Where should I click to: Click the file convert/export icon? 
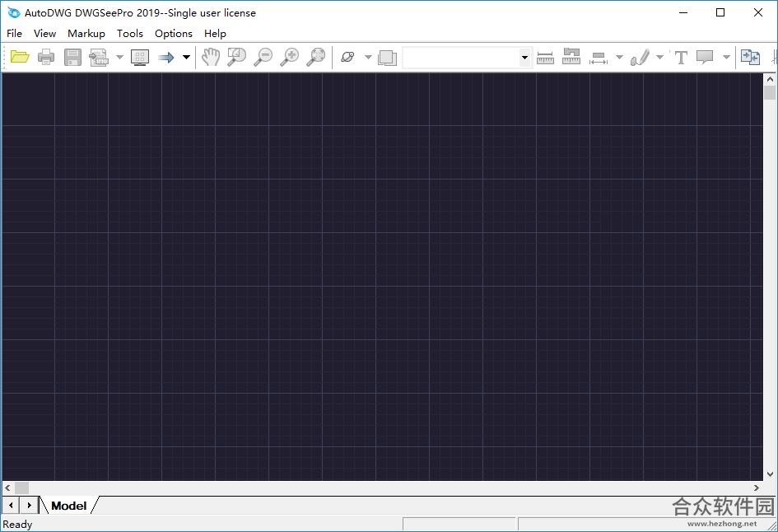pyautogui.click(x=99, y=57)
